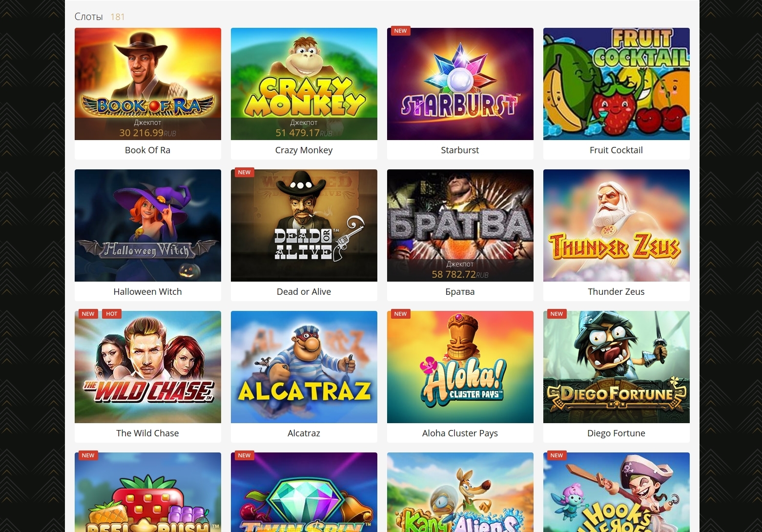Click the HOT badge on Wild Chase
Image resolution: width=762 pixels, height=532 pixels.
tap(111, 314)
